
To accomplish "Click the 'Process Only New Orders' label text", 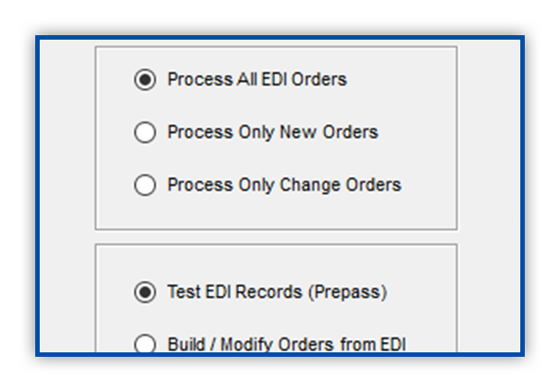I will [x=273, y=132].
